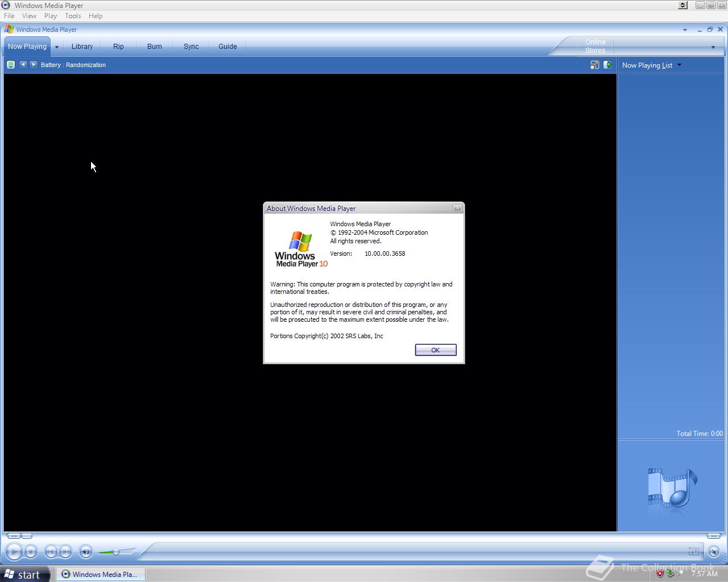Click the Previous track button
Image resolution: width=728 pixels, height=582 pixels.
[x=51, y=551]
